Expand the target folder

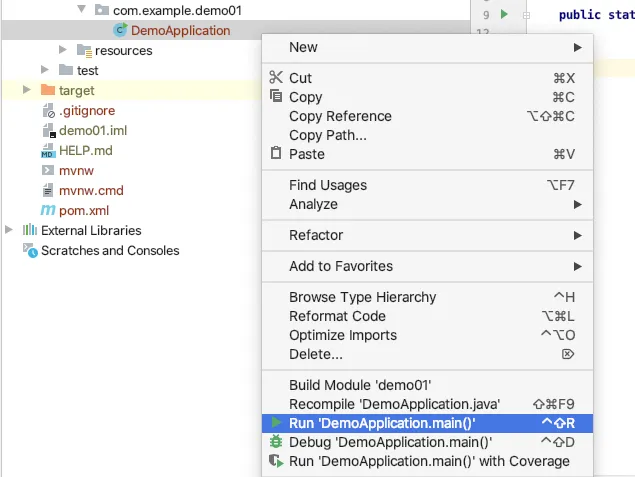pos(27,90)
